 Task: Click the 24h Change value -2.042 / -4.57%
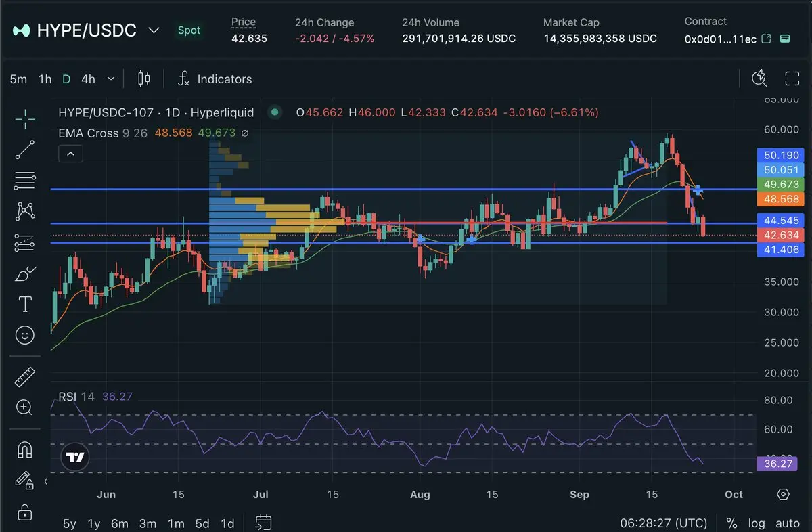pos(334,39)
